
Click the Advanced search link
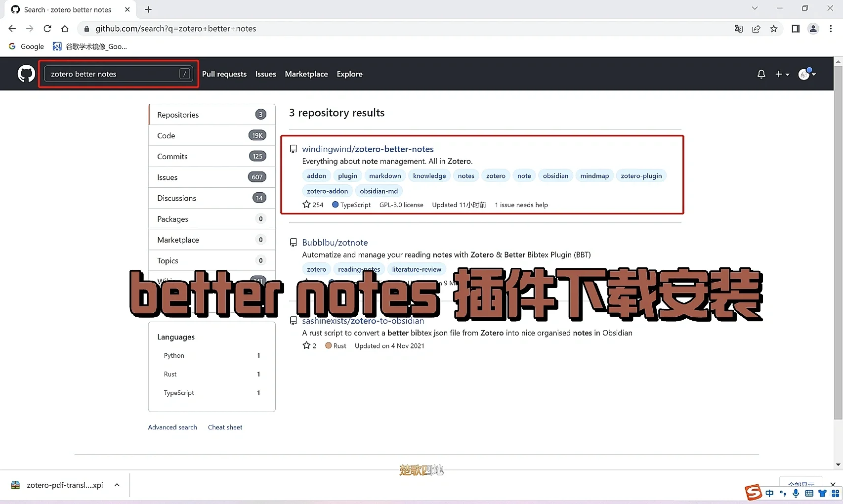coord(172,427)
